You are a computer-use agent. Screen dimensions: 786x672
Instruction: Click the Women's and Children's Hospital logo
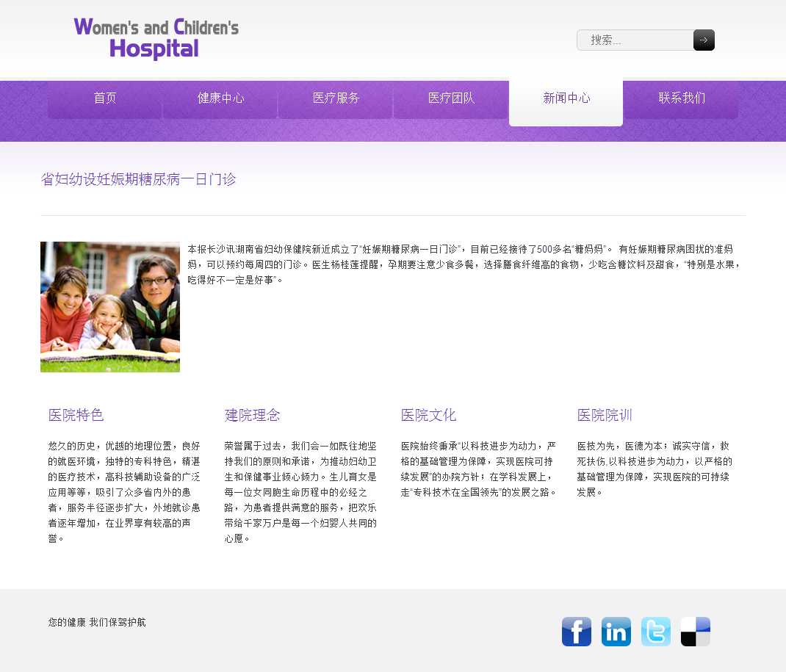click(x=156, y=38)
